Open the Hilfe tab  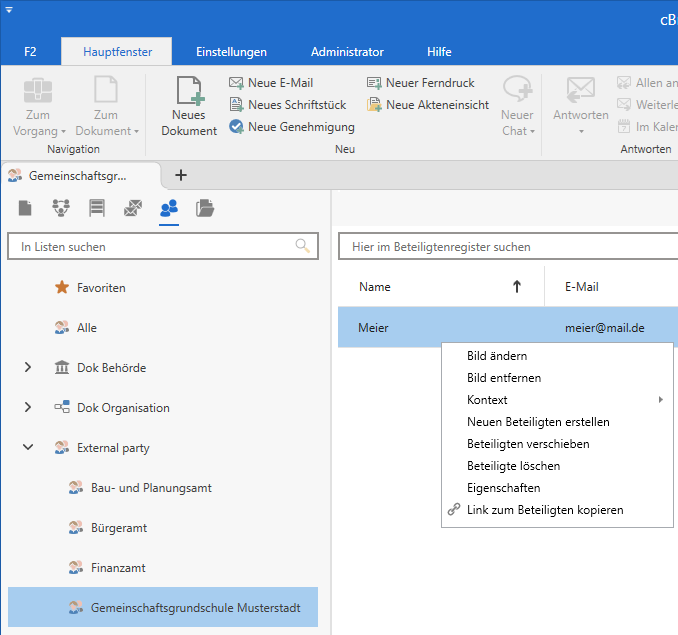coord(439,52)
